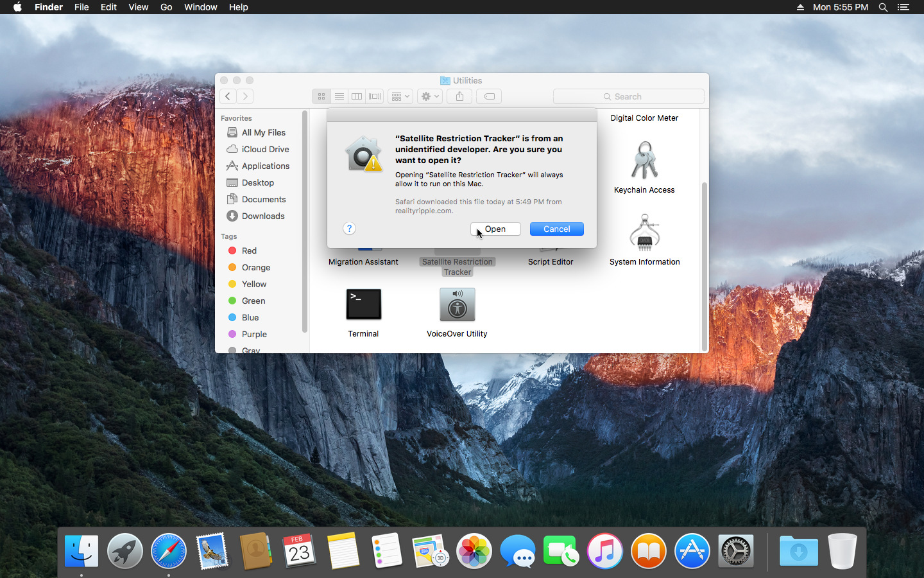Screen dimensions: 924x578
Task: Open the Go menu
Action: [x=166, y=7]
